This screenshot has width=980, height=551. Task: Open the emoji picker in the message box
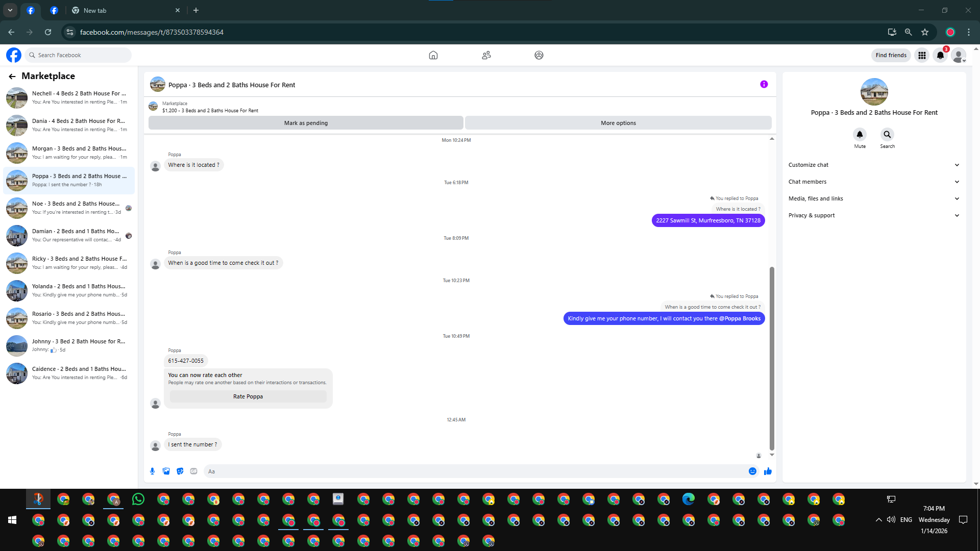752,471
